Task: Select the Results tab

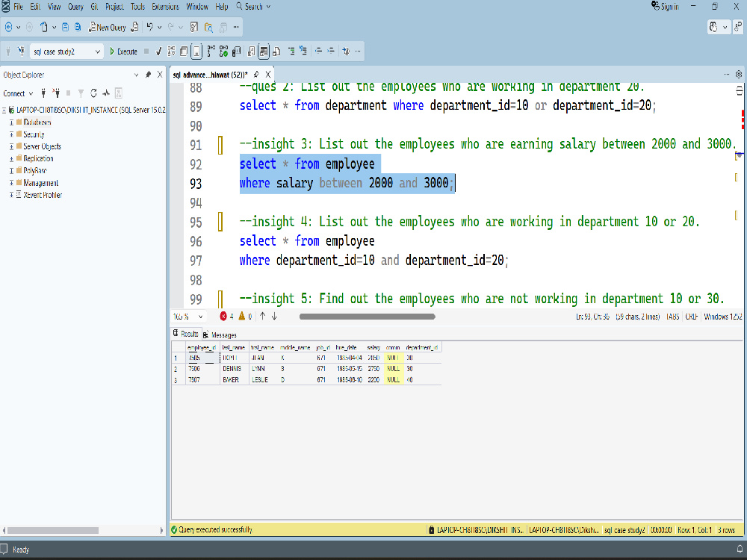Action: point(186,334)
